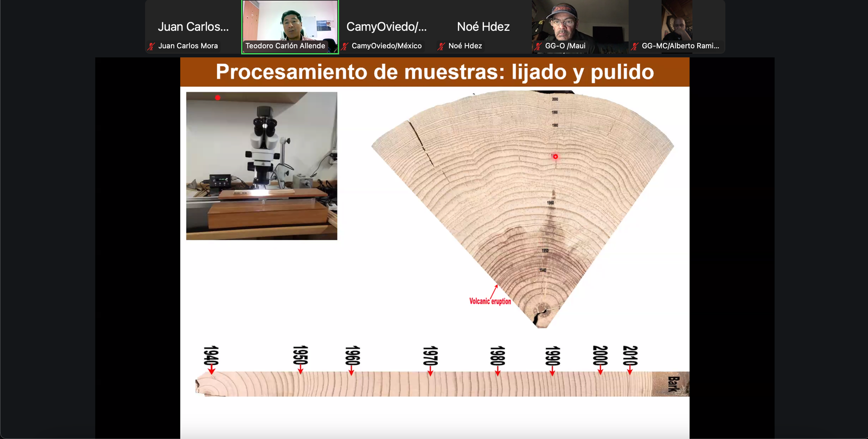868x439 pixels.
Task: Click muted microphone icon of Juan Carlos Mora
Action: [x=151, y=46]
